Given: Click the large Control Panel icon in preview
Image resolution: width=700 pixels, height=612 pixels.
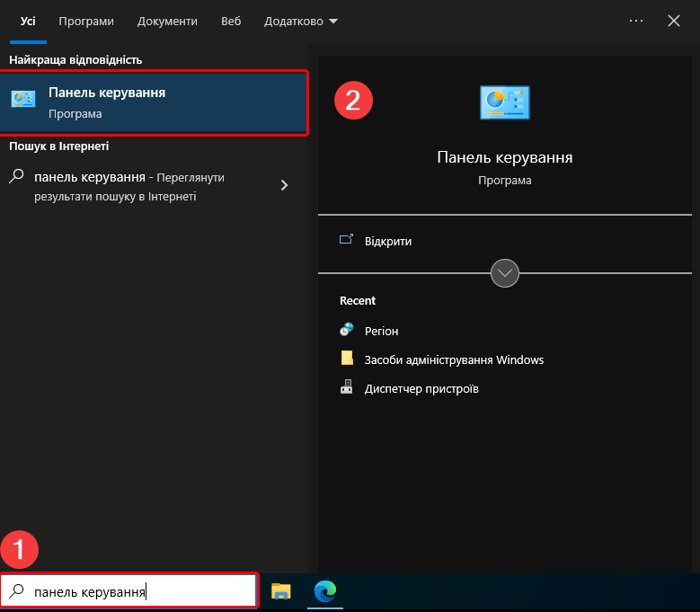Looking at the screenshot, I should [504, 103].
